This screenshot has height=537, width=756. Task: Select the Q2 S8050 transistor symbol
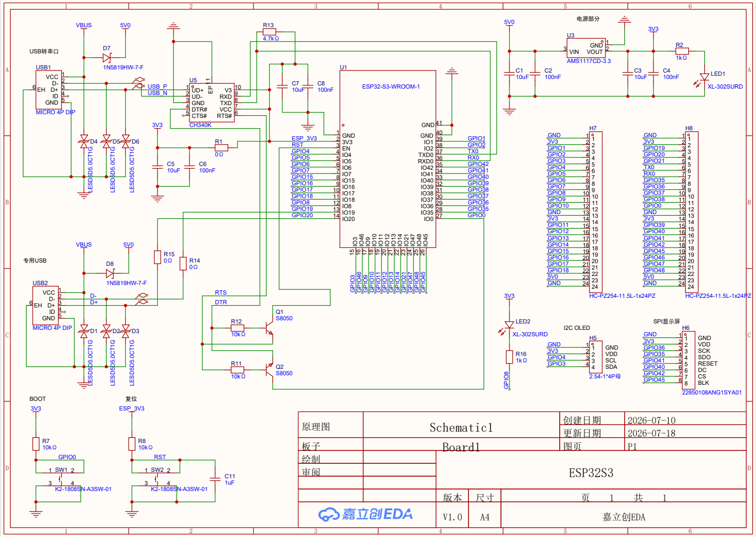pos(269,369)
